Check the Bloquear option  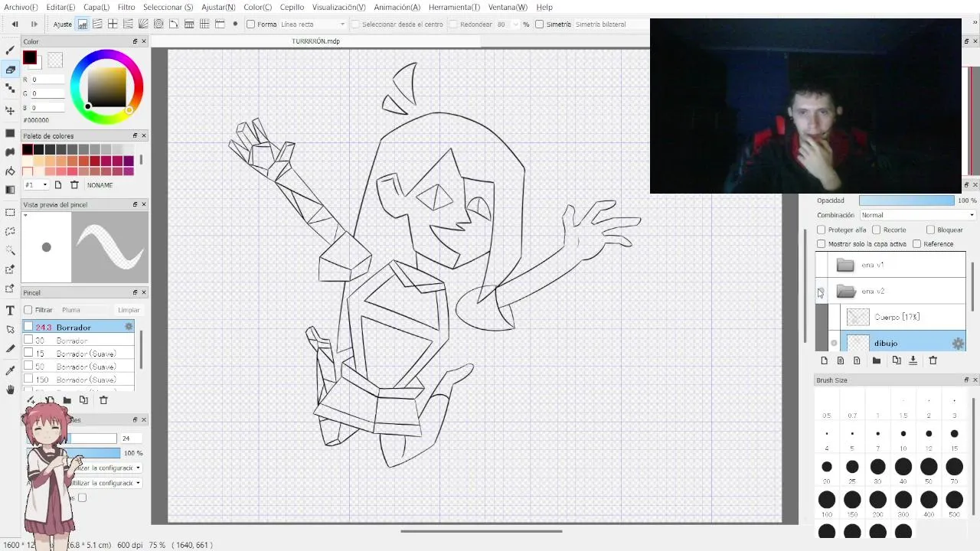click(930, 230)
